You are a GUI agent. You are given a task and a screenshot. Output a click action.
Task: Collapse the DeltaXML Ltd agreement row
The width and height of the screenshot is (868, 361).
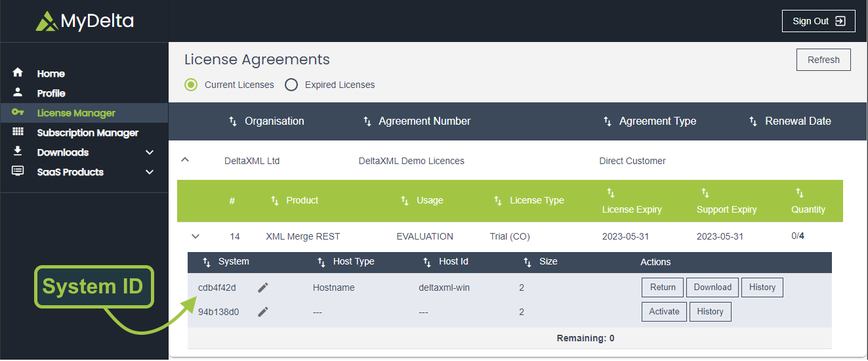185,159
